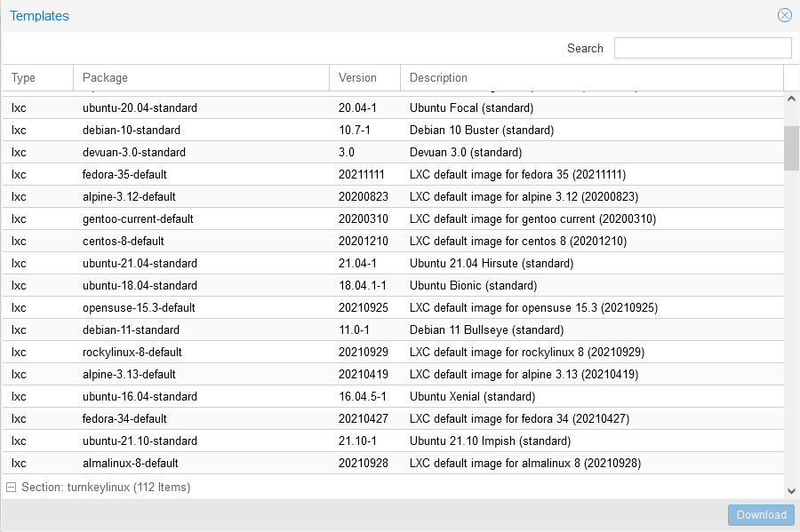
Task: Click the opensuse 15.3 LXC image description
Action: (x=533, y=308)
